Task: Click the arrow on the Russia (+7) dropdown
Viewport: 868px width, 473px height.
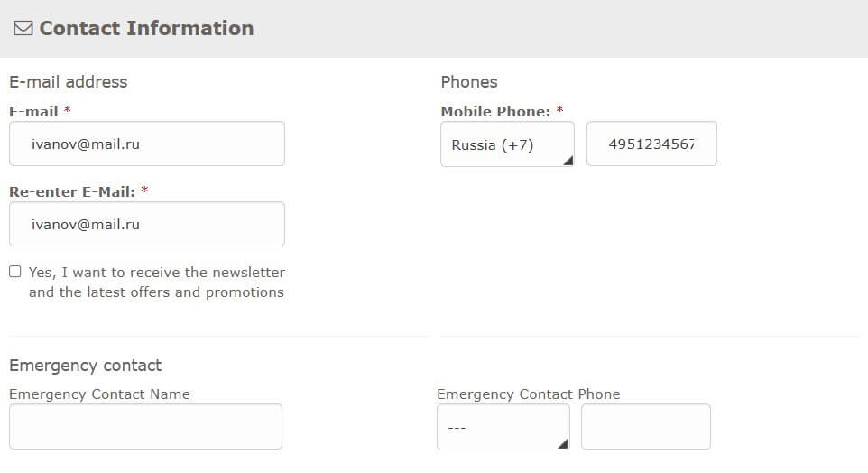Action: [x=568, y=160]
